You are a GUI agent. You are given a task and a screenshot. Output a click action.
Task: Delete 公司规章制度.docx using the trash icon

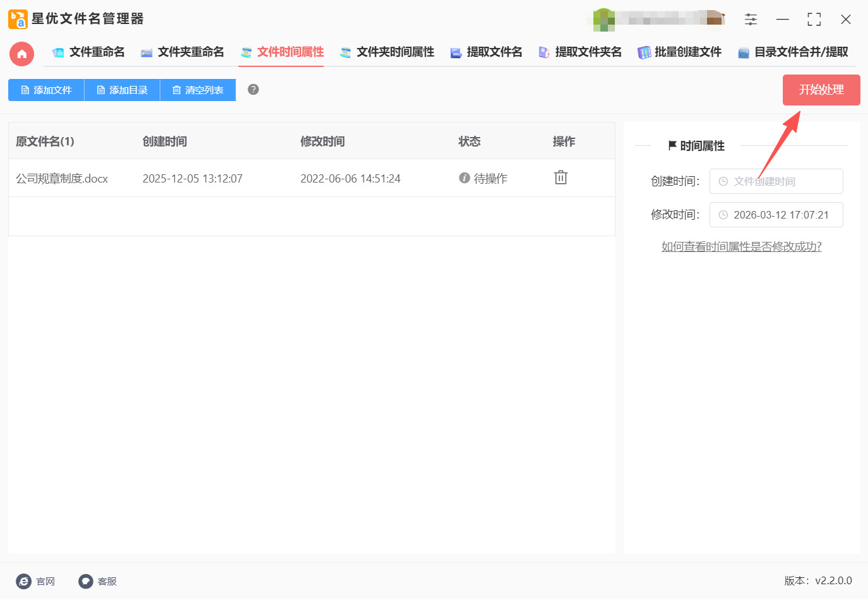coord(560,177)
